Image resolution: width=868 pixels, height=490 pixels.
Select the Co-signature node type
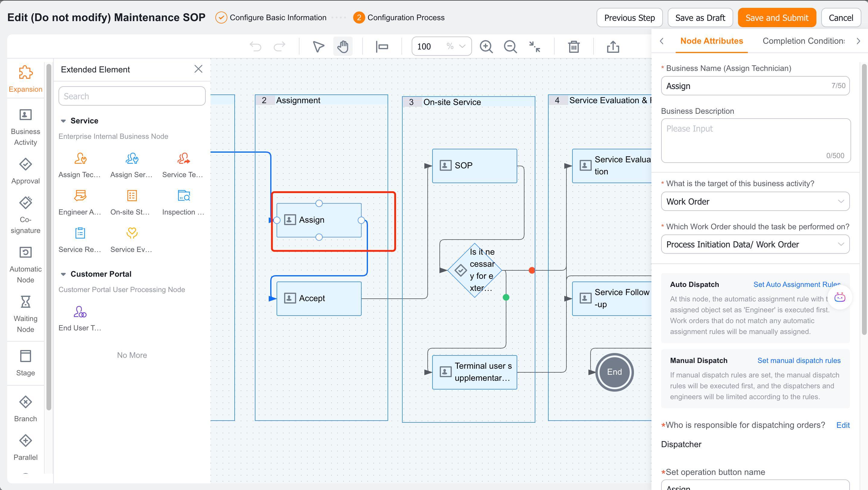(26, 216)
